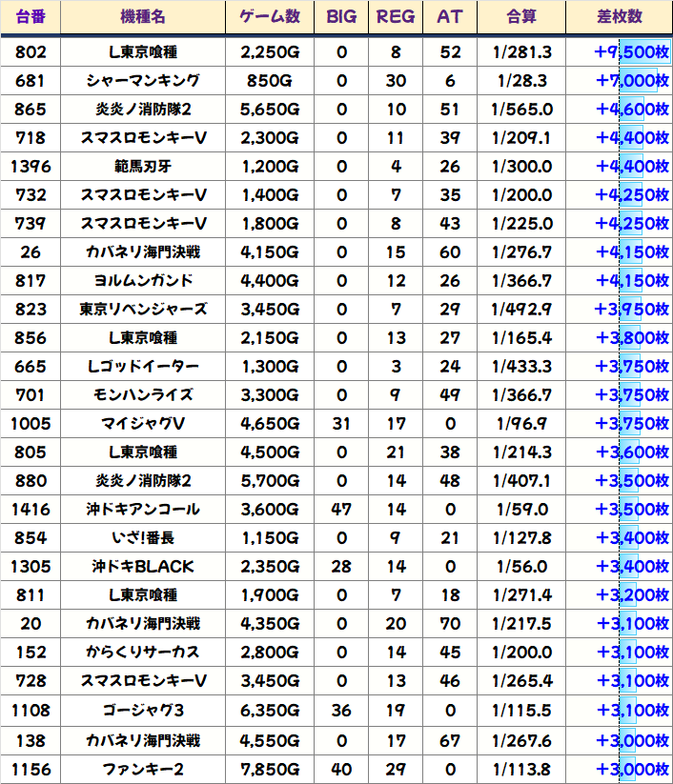Click the ゲーム数 column header
Image resolution: width=673 pixels, height=784 pixels.
pos(270,17)
